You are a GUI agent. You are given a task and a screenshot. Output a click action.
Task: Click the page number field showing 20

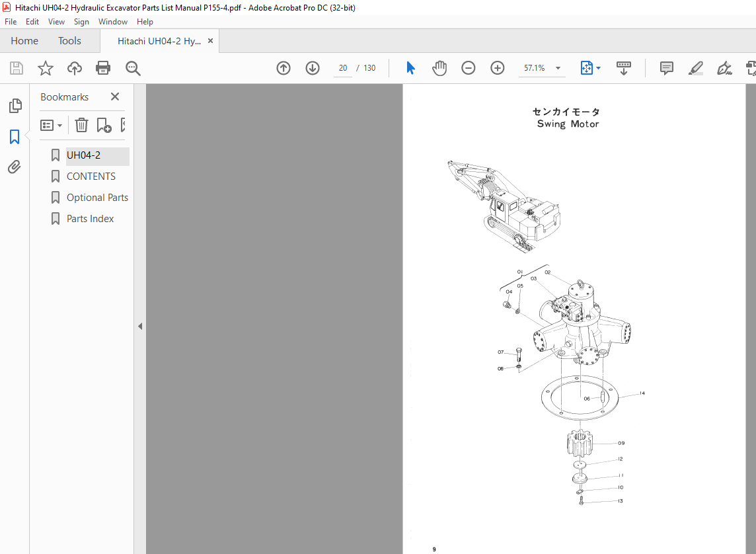[343, 68]
